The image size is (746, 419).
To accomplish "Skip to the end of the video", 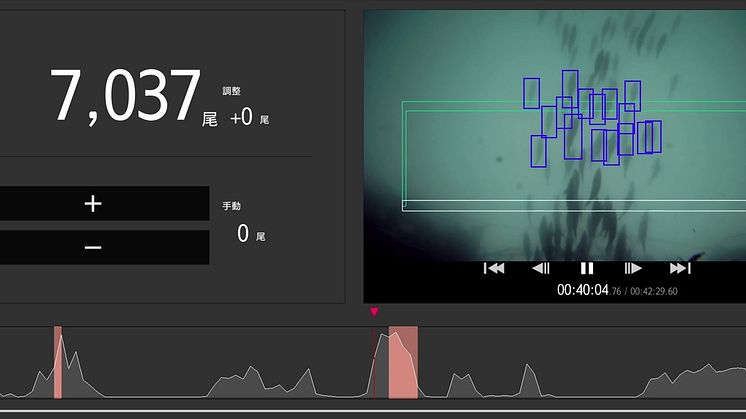I will point(680,268).
